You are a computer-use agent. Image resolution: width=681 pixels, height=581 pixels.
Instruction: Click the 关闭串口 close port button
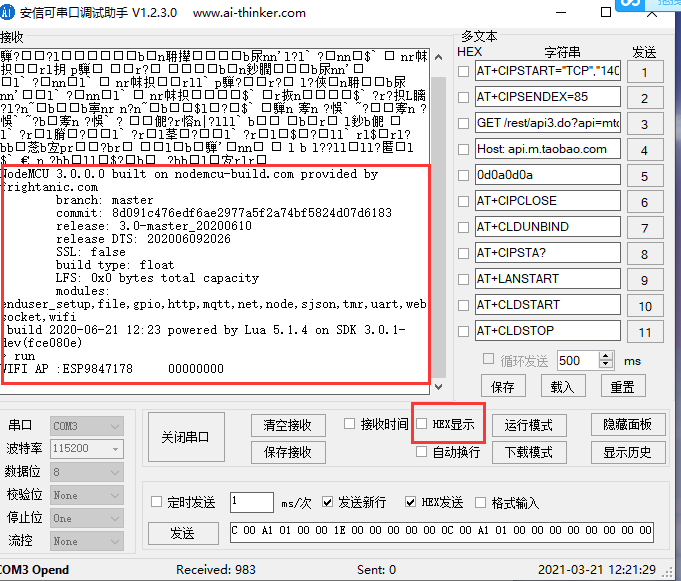click(186, 437)
